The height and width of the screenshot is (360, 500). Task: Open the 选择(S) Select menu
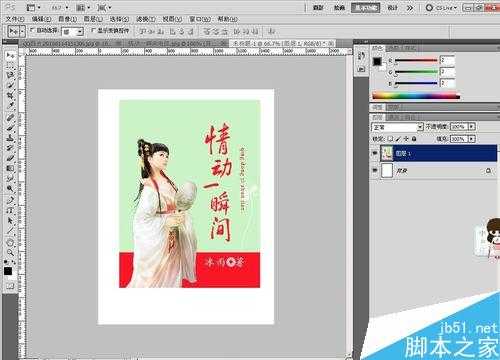coord(119,19)
